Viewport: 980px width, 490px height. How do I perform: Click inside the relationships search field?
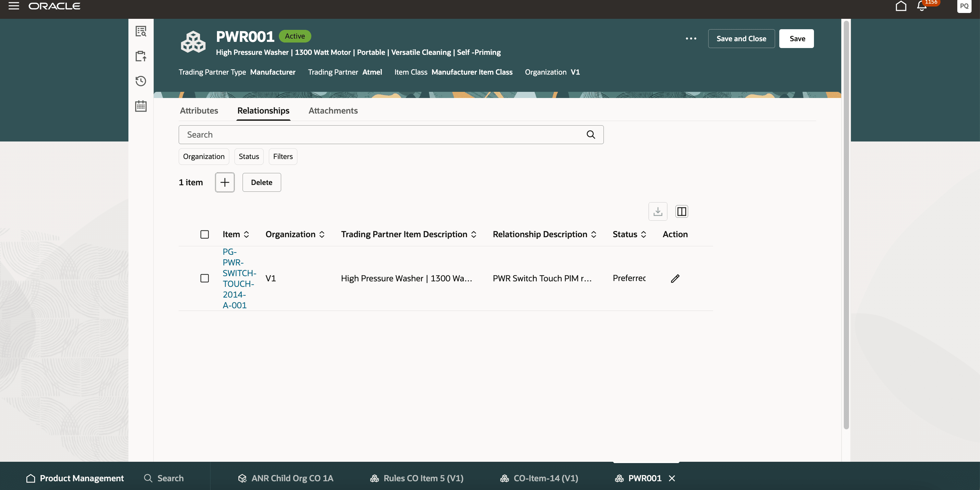(380, 134)
